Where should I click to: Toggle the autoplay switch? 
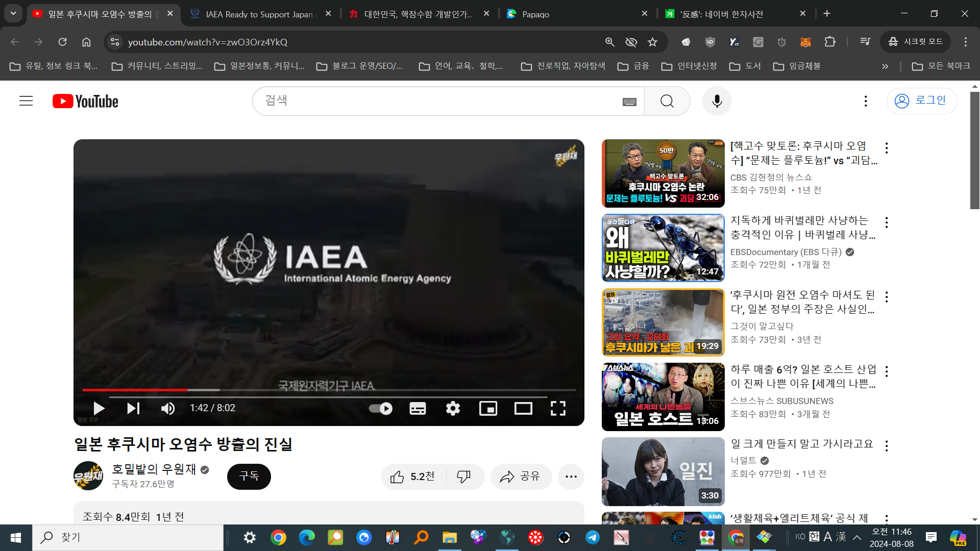pyautogui.click(x=381, y=408)
